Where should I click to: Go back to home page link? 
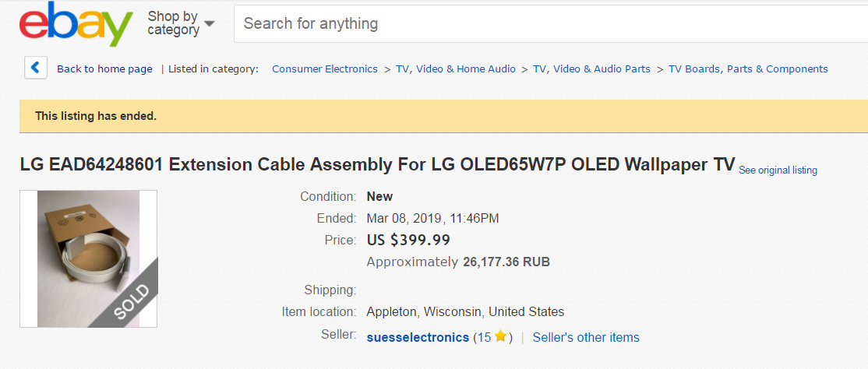[104, 69]
